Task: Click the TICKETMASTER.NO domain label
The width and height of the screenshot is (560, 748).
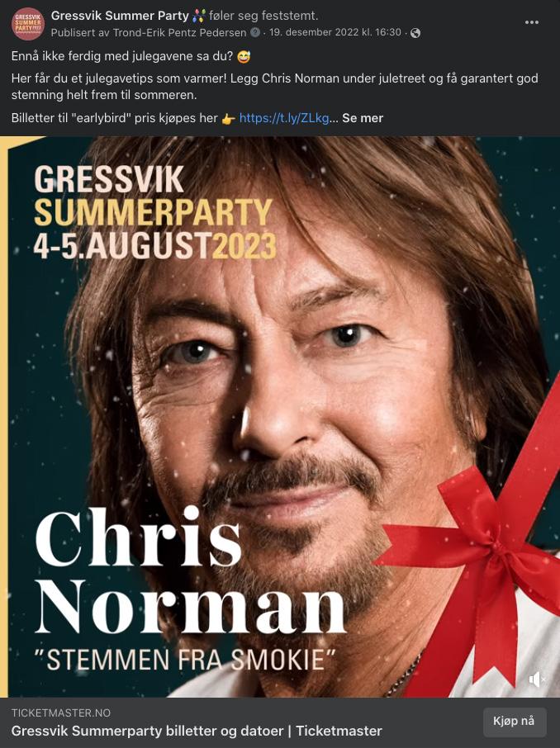Action: pos(61,712)
